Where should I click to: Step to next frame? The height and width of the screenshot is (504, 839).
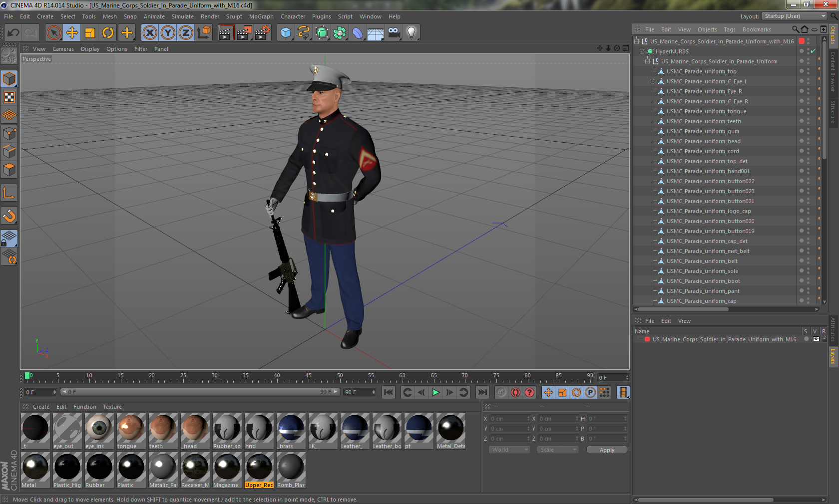(x=449, y=392)
